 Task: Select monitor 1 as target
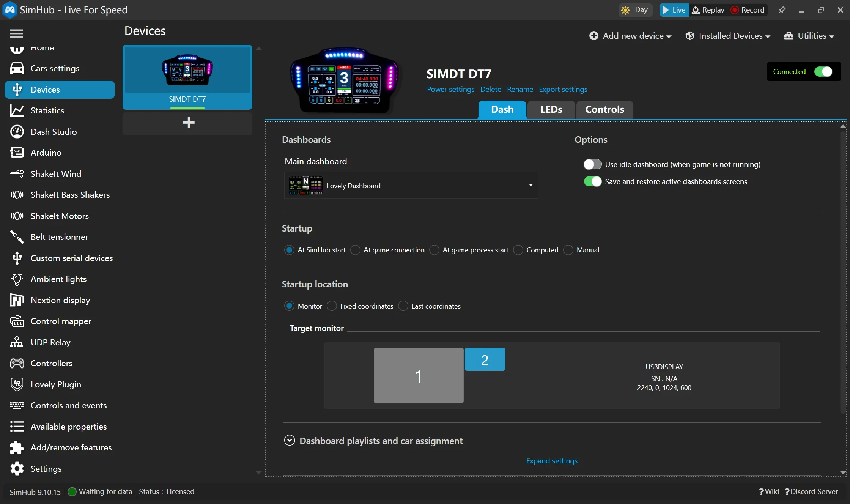(x=418, y=376)
